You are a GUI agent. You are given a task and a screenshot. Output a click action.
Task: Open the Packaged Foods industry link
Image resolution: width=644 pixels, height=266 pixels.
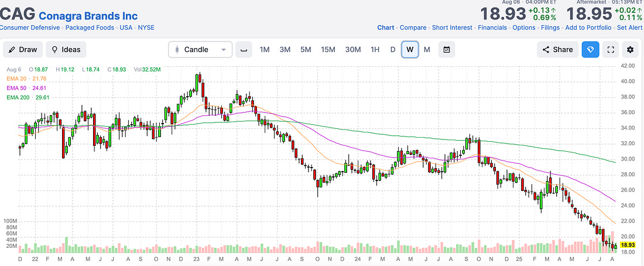pyautogui.click(x=90, y=28)
